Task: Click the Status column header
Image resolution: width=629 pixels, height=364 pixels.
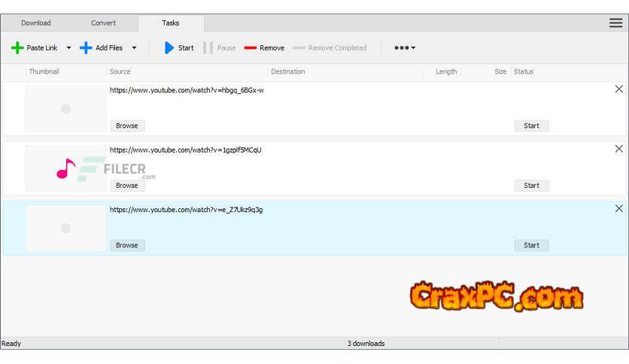Action: tap(524, 71)
